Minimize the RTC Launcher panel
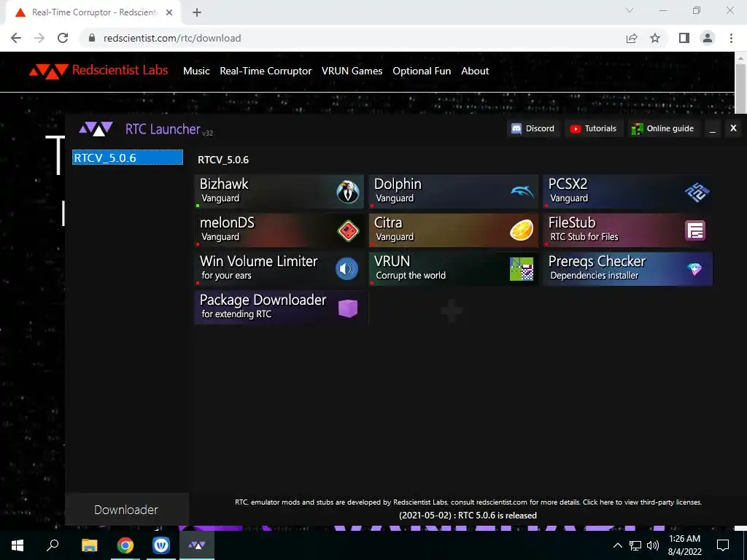 pos(713,128)
